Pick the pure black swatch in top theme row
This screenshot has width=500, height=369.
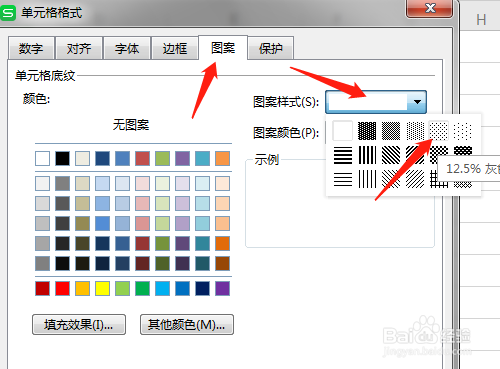point(62,158)
